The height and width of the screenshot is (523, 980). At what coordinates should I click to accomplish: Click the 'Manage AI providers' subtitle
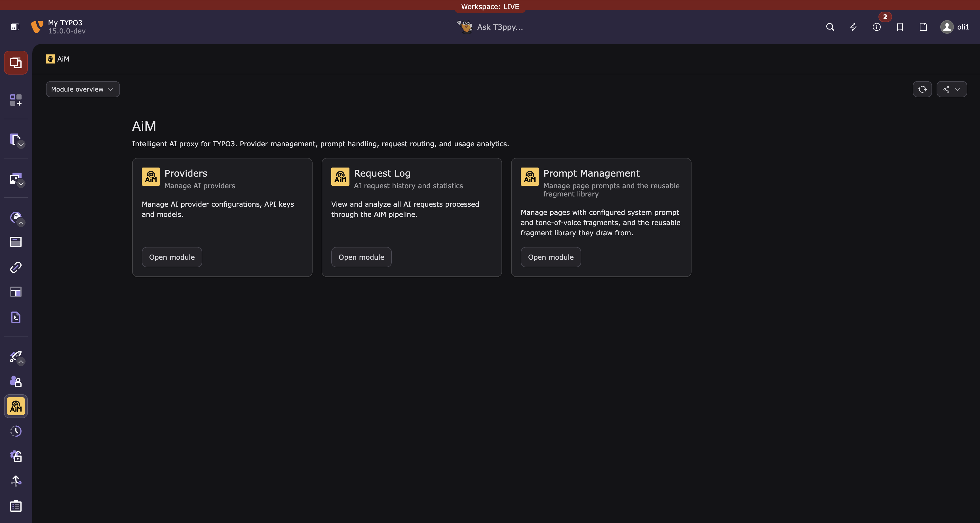pos(200,186)
